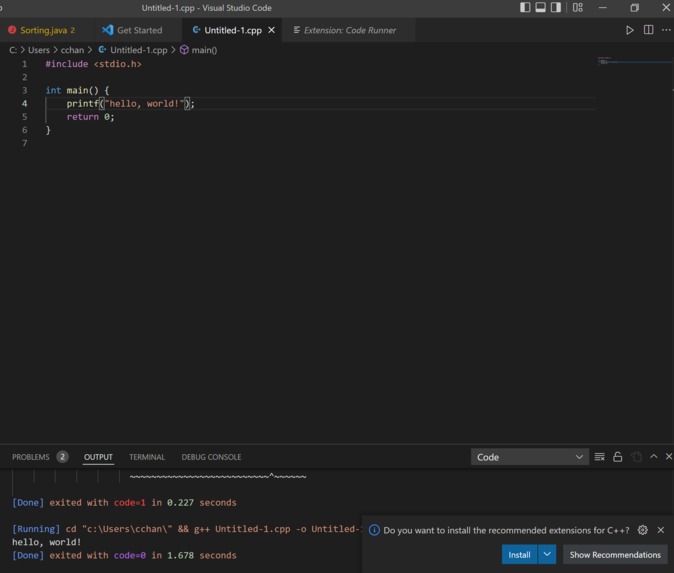This screenshot has height=573, width=674.
Task: Minimize the VS Code window
Action: point(603,7)
